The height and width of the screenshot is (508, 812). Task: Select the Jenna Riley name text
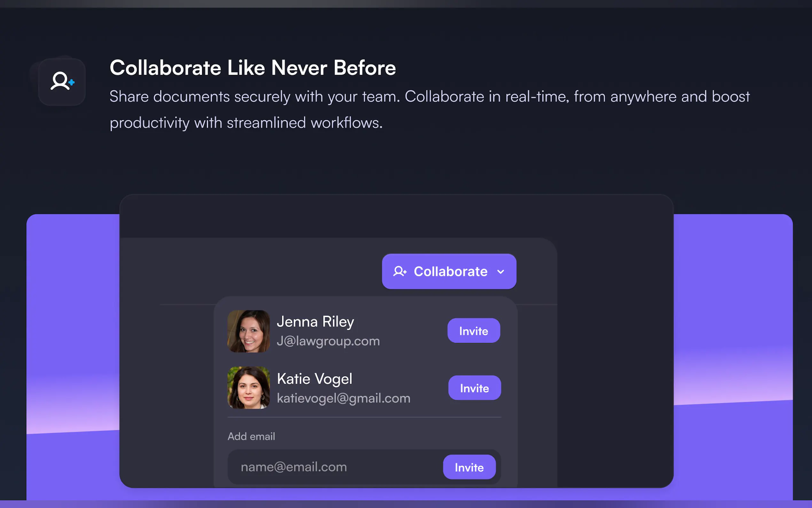(x=315, y=322)
